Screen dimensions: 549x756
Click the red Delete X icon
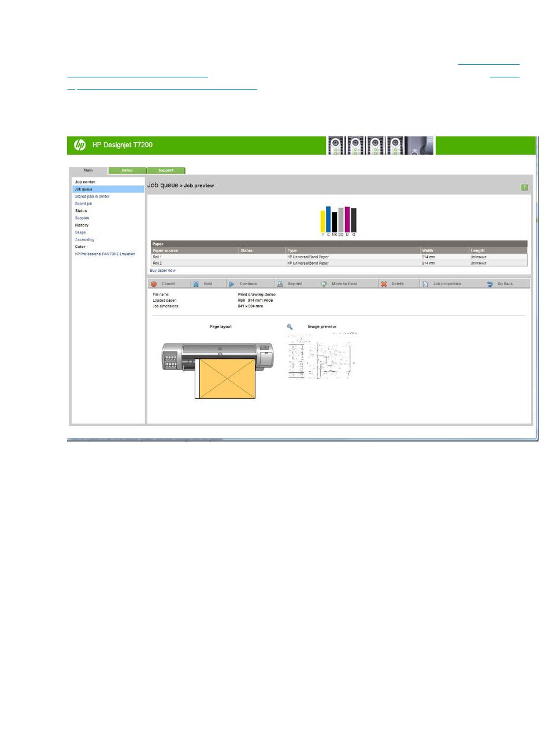[x=384, y=284]
